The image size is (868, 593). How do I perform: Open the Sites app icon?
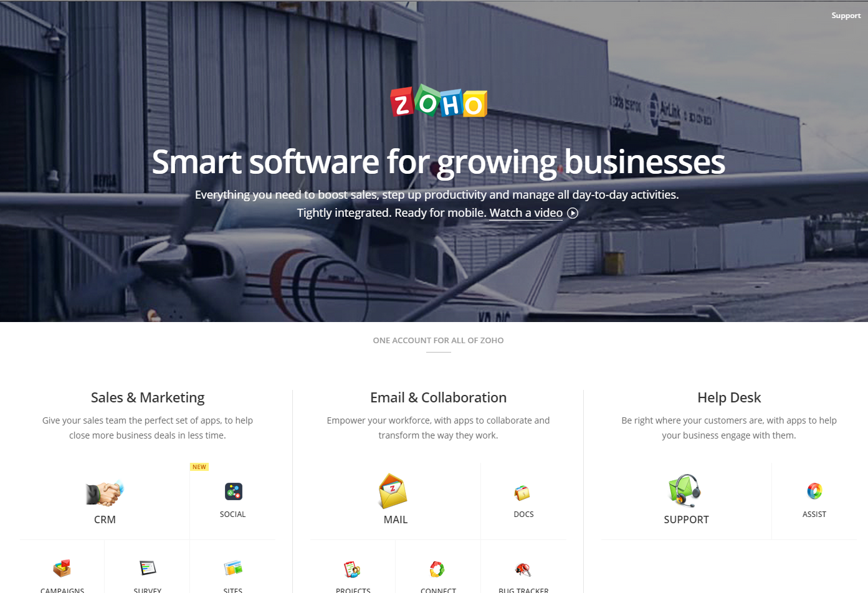[x=233, y=567]
